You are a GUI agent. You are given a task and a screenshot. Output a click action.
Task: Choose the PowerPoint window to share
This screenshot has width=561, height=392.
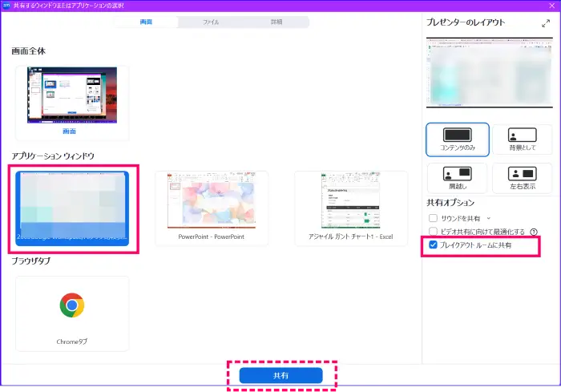(212, 208)
